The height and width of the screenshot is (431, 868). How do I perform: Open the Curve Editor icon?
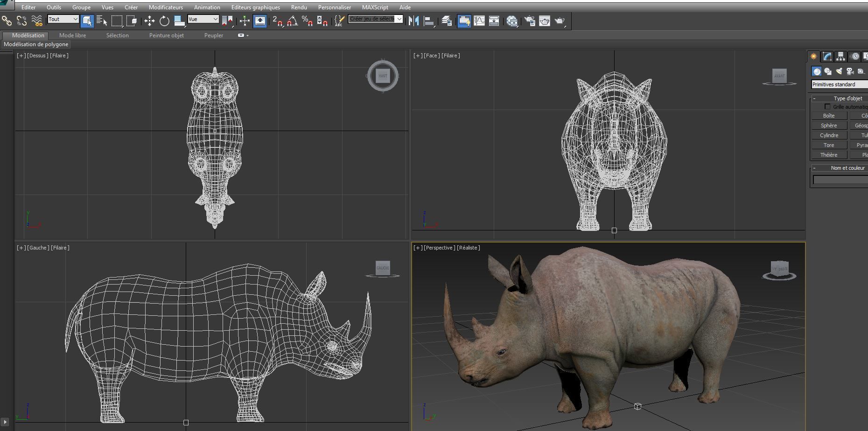point(479,21)
